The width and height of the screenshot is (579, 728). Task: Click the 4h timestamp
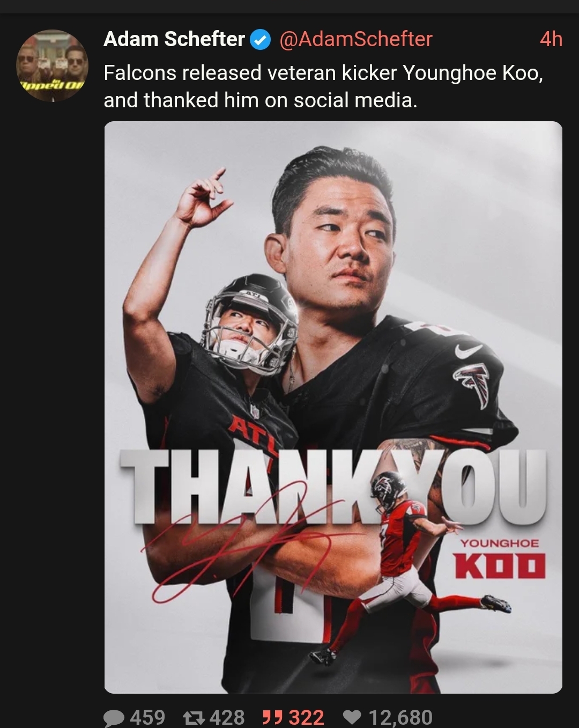pyautogui.click(x=551, y=39)
